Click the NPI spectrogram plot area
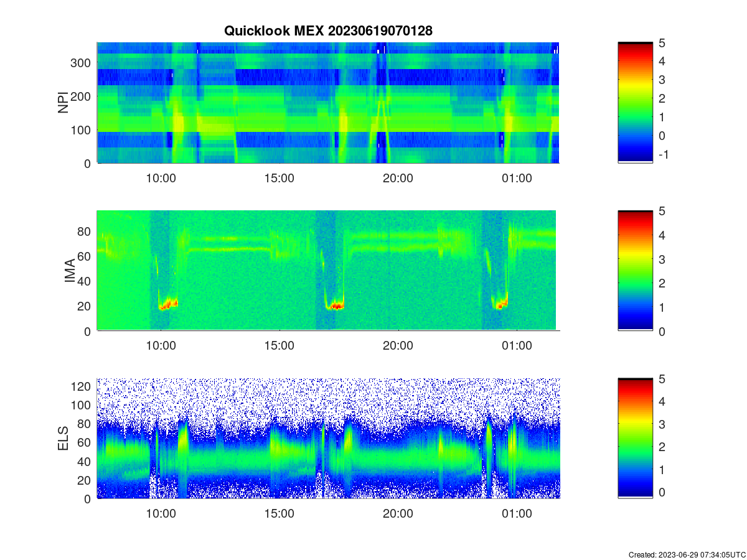Screen dimensions: 747x560 [328, 103]
